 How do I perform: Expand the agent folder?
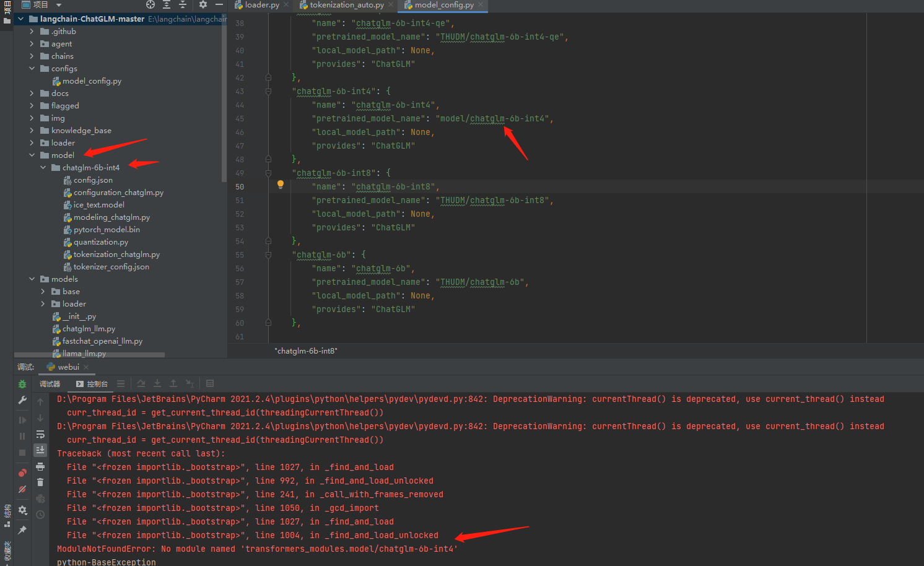click(32, 43)
